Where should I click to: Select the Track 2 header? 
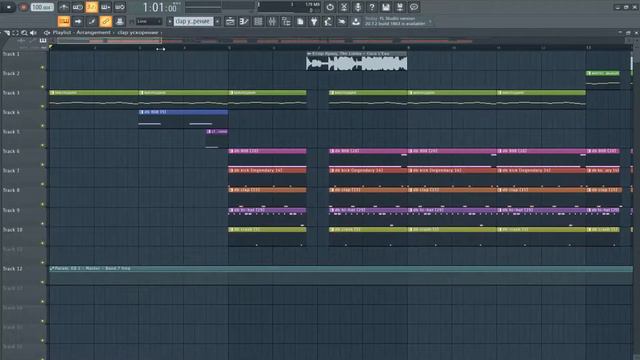click(24, 80)
